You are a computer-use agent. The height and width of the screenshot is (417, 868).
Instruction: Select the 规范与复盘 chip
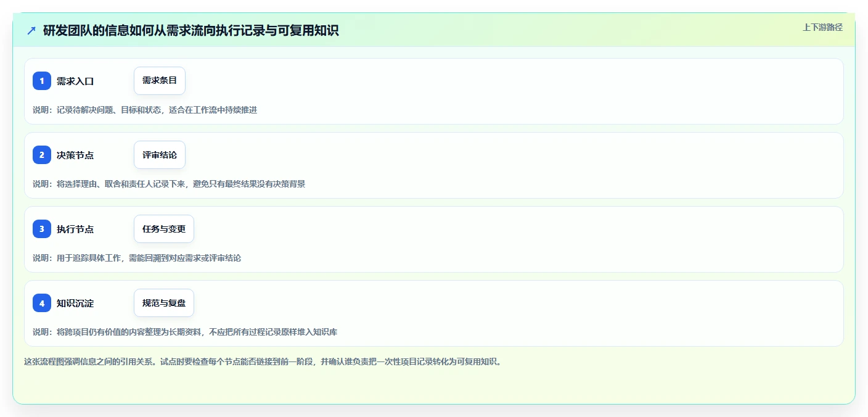164,303
